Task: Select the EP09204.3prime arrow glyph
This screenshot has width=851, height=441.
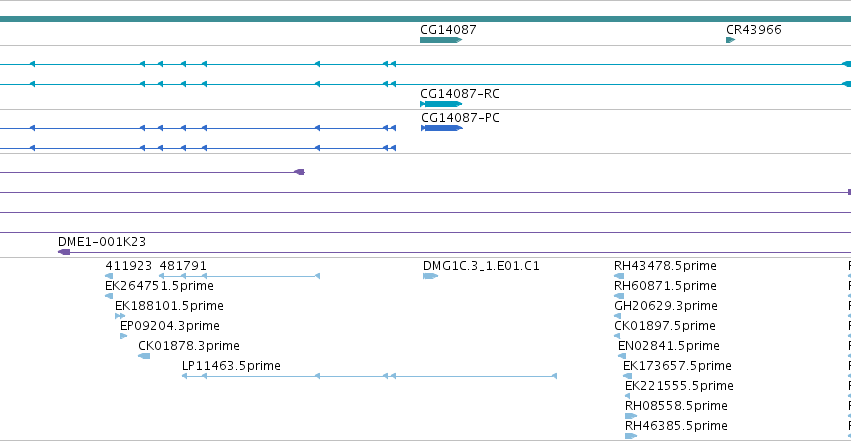Action: pos(123,336)
